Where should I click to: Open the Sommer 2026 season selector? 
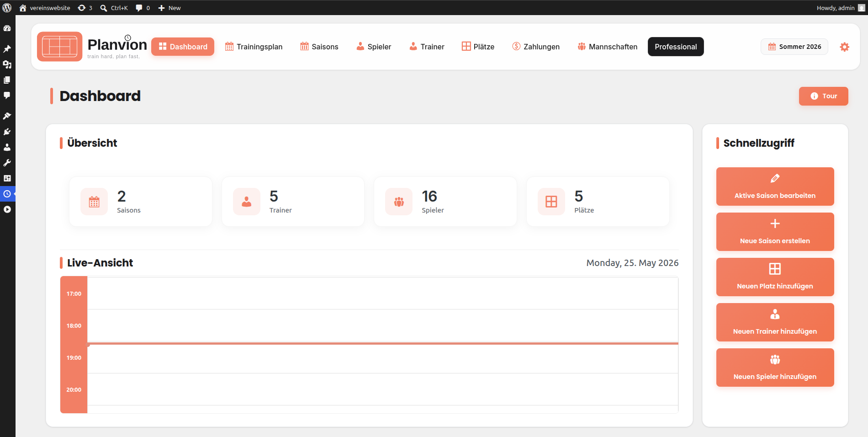[x=794, y=47]
